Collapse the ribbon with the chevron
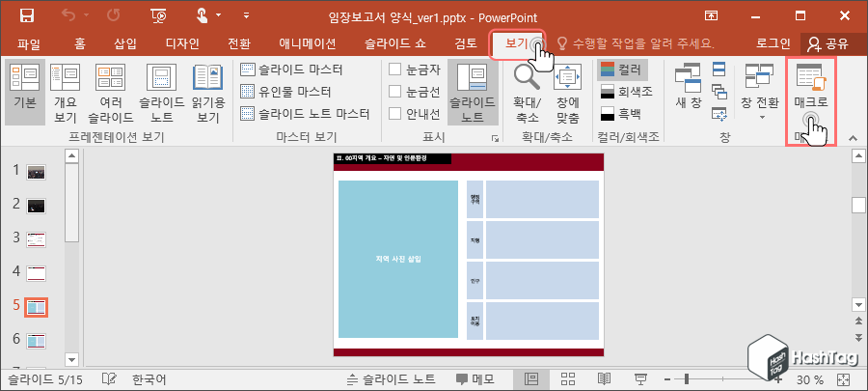 (854, 138)
